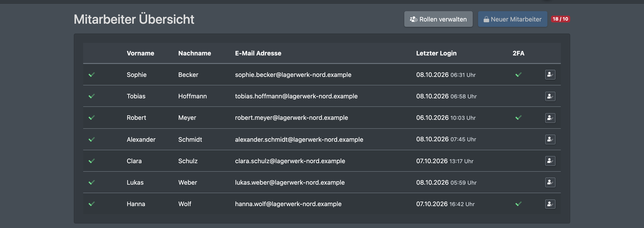Screen dimensions: 644x228
Task: Select clara.schulz@lagerwerk-nord.example email
Action: [x=290, y=161]
